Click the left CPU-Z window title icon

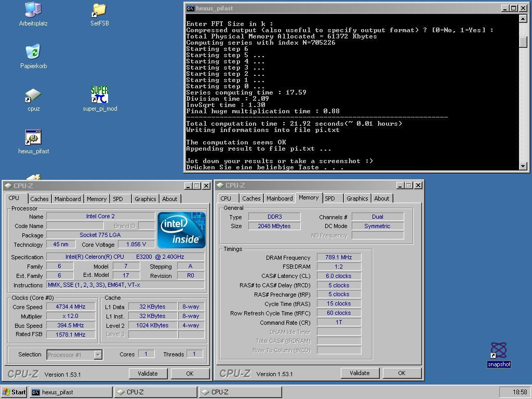pyautogui.click(x=8, y=186)
